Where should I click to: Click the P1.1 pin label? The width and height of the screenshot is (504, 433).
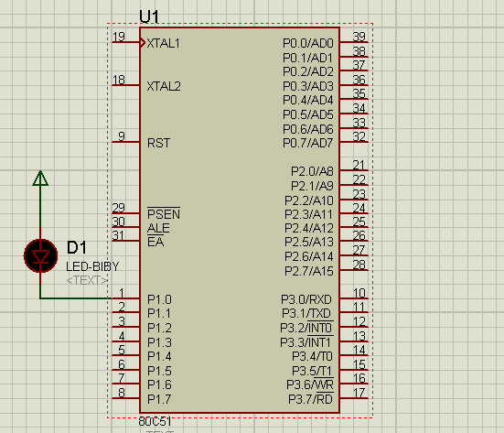[159, 313]
